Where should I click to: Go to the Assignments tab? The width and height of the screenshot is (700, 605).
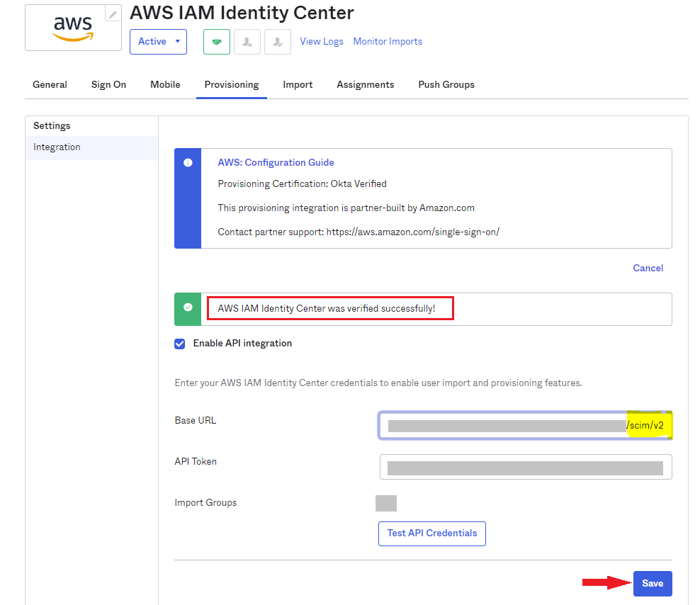pyautogui.click(x=365, y=85)
